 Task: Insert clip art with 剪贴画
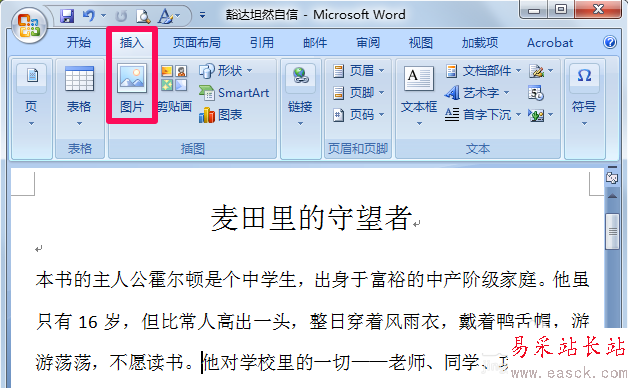174,89
